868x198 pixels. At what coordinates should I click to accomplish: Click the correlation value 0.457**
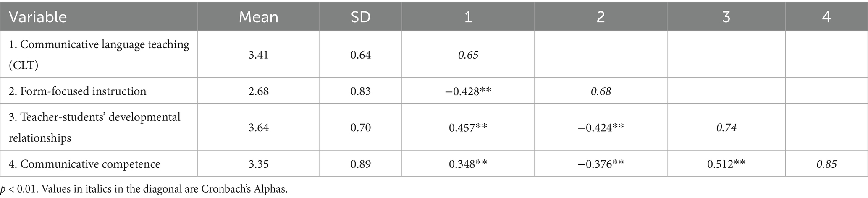[468, 127]
